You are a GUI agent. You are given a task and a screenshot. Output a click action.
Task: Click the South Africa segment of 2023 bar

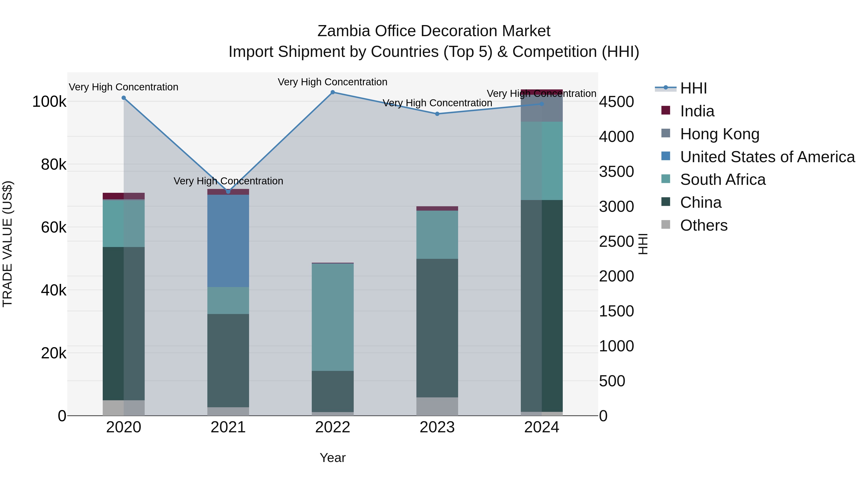point(437,235)
